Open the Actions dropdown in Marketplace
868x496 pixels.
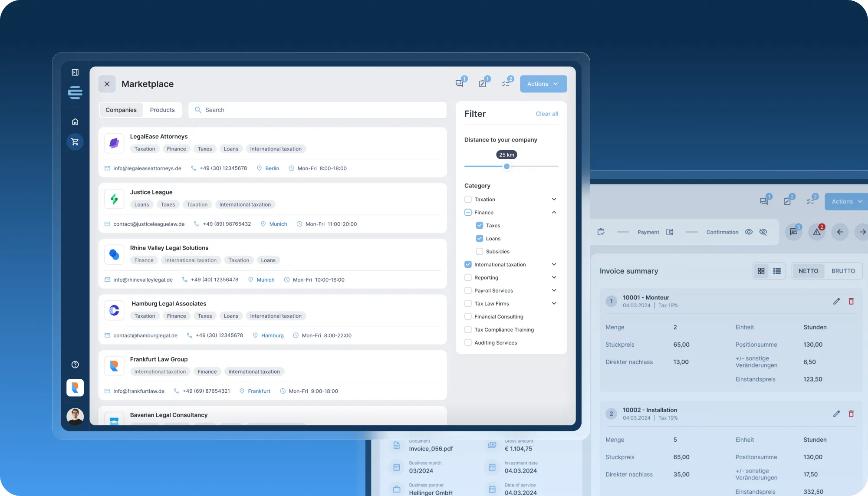tap(543, 84)
